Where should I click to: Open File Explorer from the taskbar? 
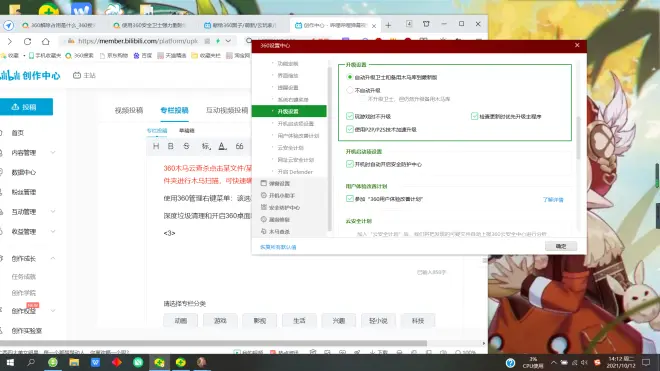click(74, 362)
